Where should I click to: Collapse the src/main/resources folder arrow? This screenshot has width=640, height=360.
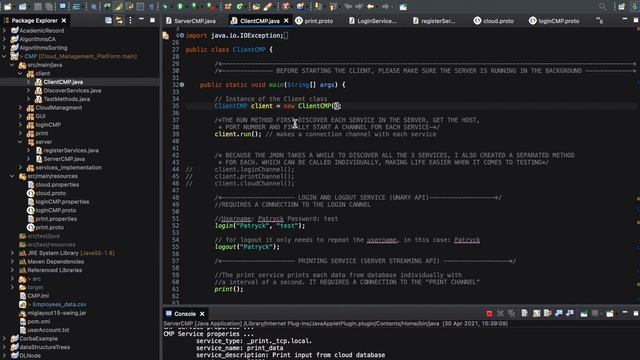[12, 176]
